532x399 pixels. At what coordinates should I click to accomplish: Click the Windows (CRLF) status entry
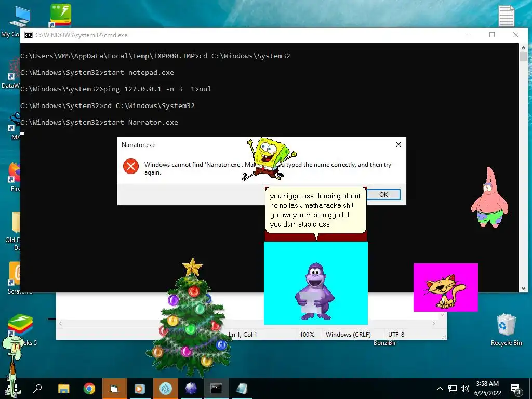(348, 335)
